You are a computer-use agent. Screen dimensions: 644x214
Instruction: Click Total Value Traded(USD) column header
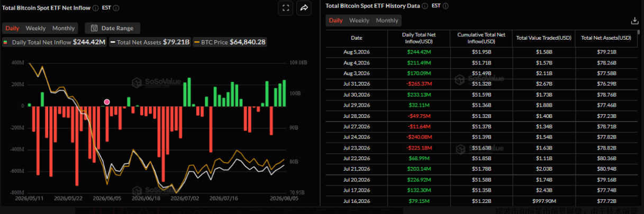544,38
